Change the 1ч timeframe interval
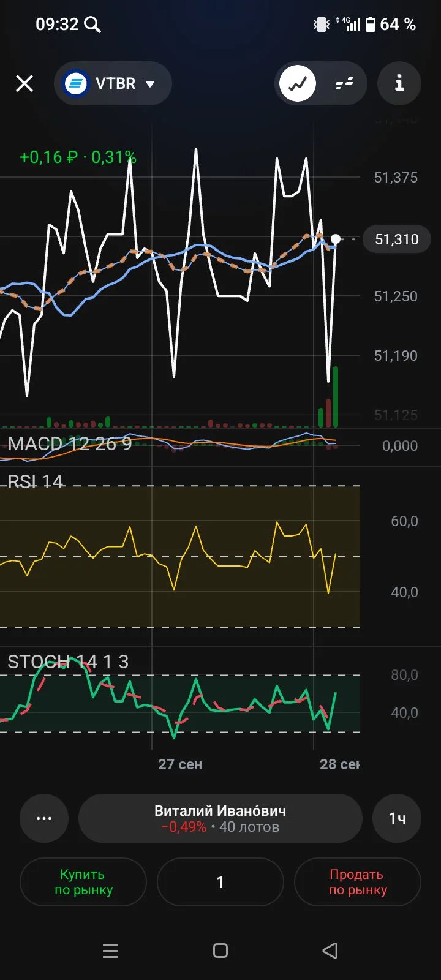Image resolution: width=441 pixels, height=980 pixels. (x=397, y=818)
